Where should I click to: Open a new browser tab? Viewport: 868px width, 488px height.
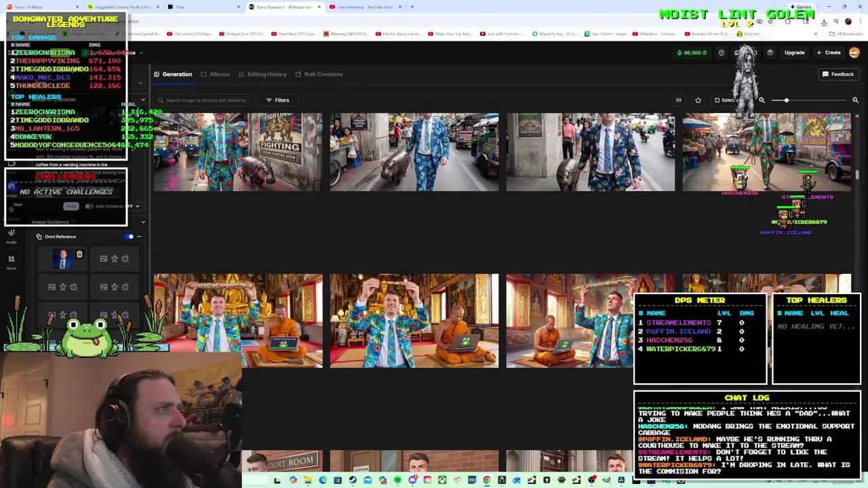(412, 7)
